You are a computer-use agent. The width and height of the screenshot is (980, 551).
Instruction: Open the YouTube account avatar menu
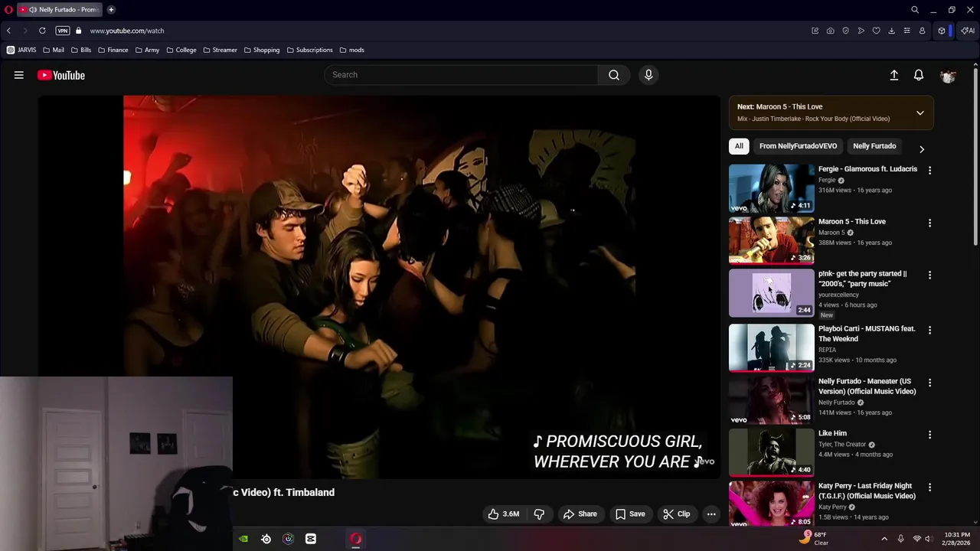948,76
